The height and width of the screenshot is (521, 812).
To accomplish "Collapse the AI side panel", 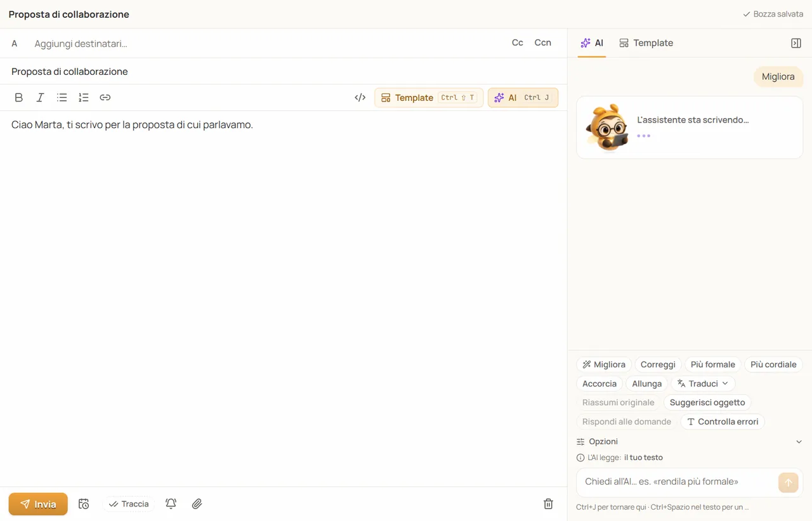I will click(796, 43).
